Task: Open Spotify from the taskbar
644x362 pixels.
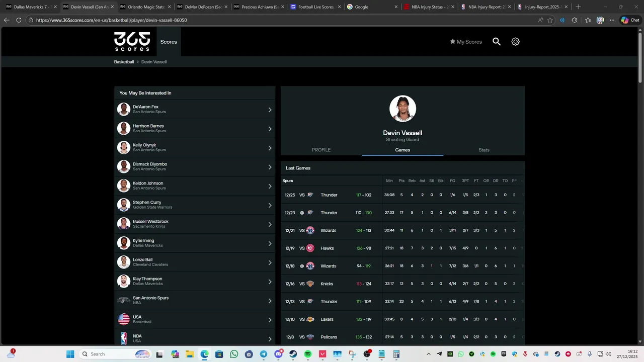Action: click(308, 354)
